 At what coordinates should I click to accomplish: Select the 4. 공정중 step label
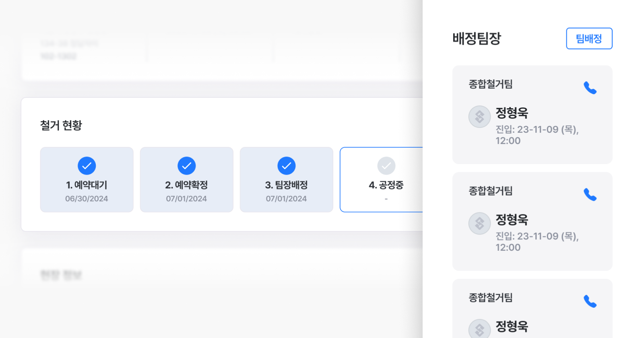pos(386,185)
